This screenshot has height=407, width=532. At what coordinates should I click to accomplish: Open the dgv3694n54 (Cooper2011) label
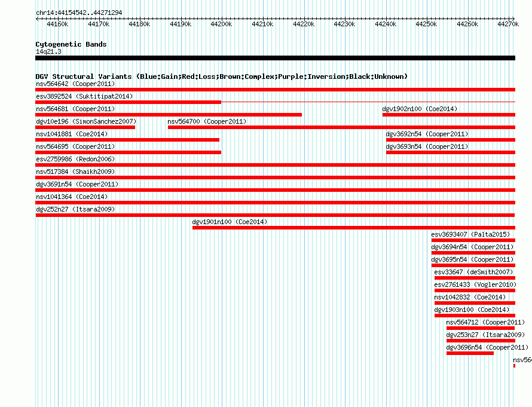click(x=472, y=247)
